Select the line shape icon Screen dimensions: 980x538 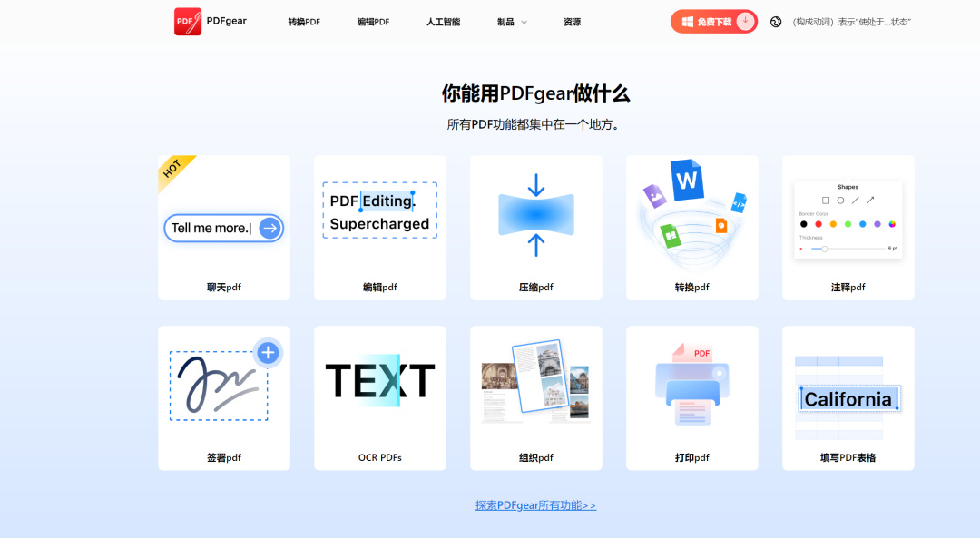[x=855, y=201]
